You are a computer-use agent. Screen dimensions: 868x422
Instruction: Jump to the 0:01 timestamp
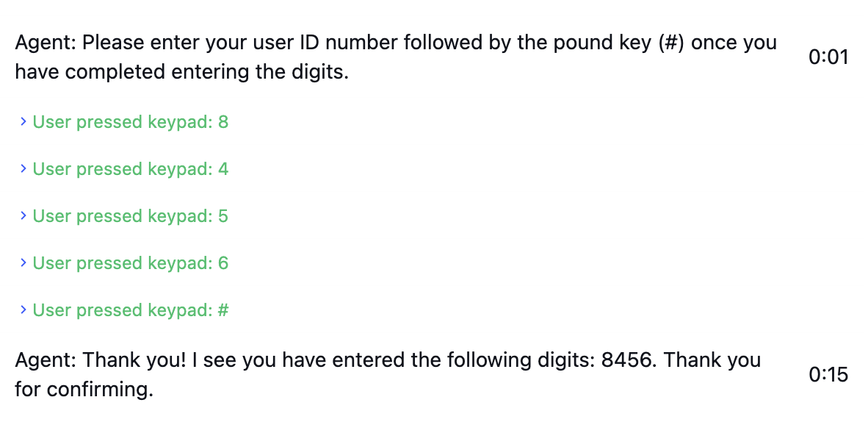[x=828, y=57]
